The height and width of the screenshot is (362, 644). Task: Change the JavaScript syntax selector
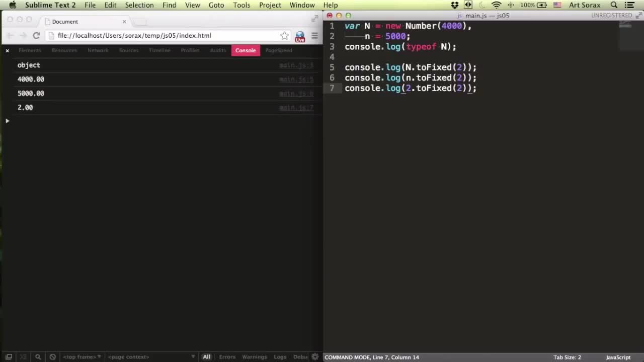point(618,357)
